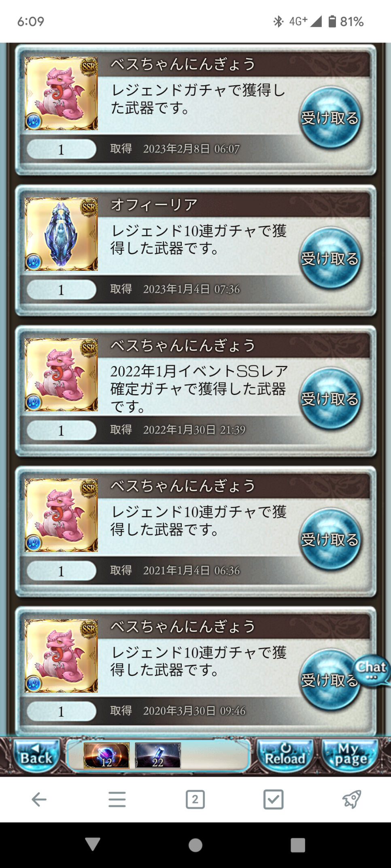The image size is (391, 868).
Task: Tap the オフィーリア weapon thumbnail
Action: pyautogui.click(x=61, y=234)
